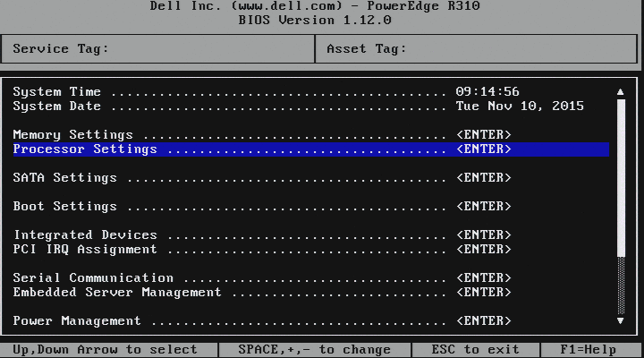This screenshot has height=358, width=644.
Task: Click the Dell Inc. PowerEdge R310 header
Action: click(x=315, y=5)
